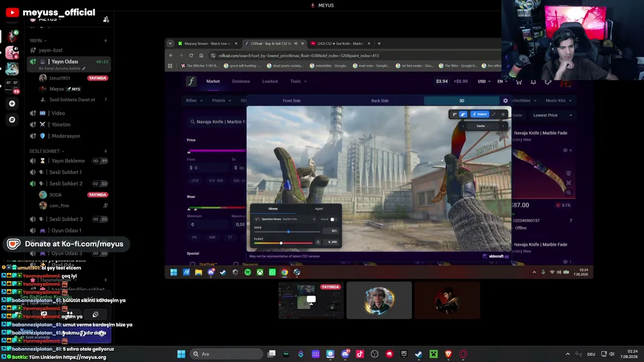Tick the StatTrak checkbox

tap(192, 264)
